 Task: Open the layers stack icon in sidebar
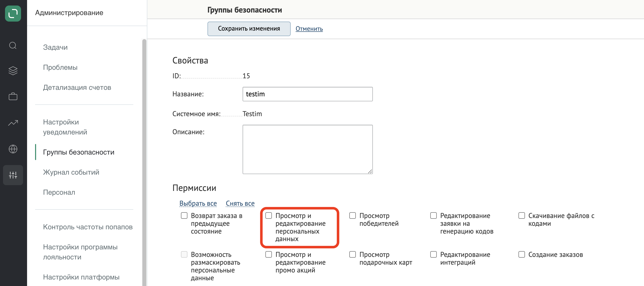click(13, 71)
